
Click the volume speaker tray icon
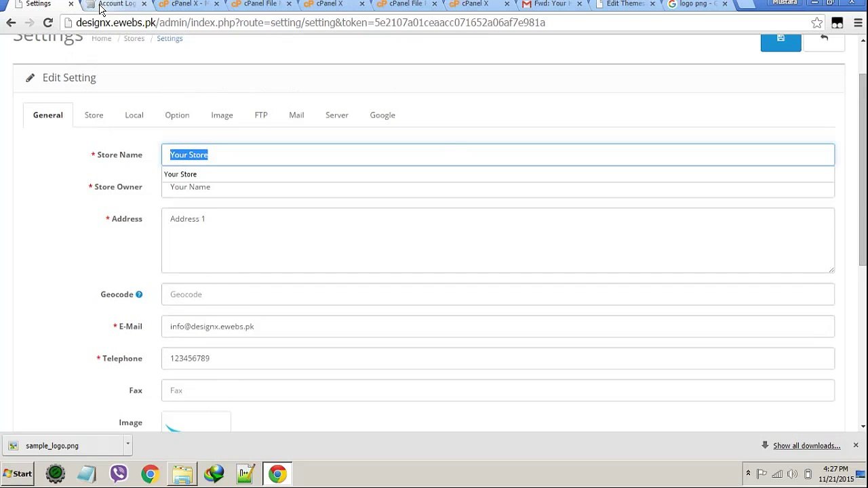coord(792,474)
